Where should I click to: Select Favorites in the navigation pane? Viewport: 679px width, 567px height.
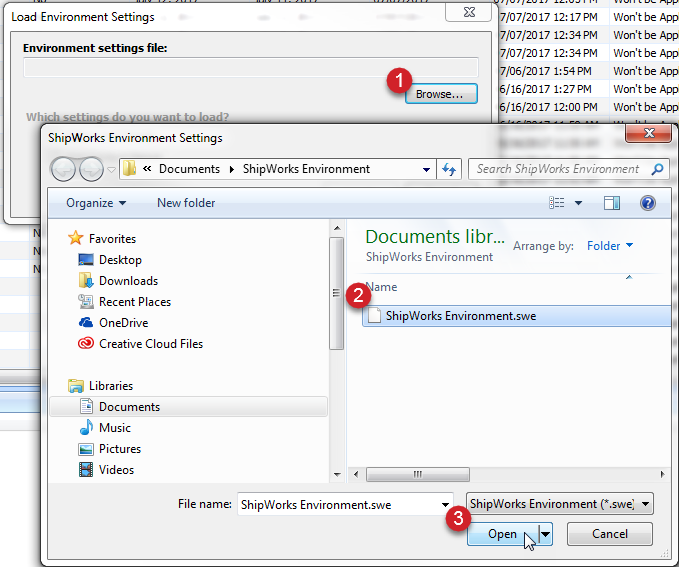113,239
